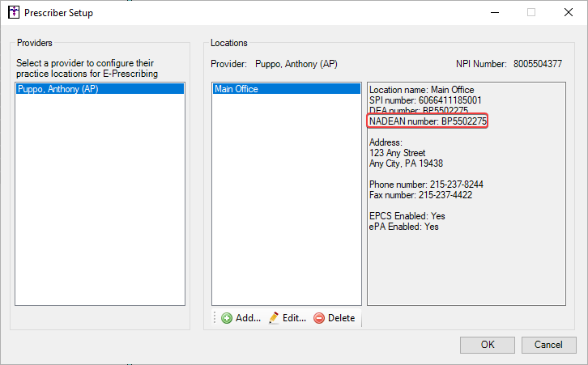Image resolution: width=588 pixels, height=365 pixels.
Task: Select Main Office in the Locations list
Action: click(236, 89)
